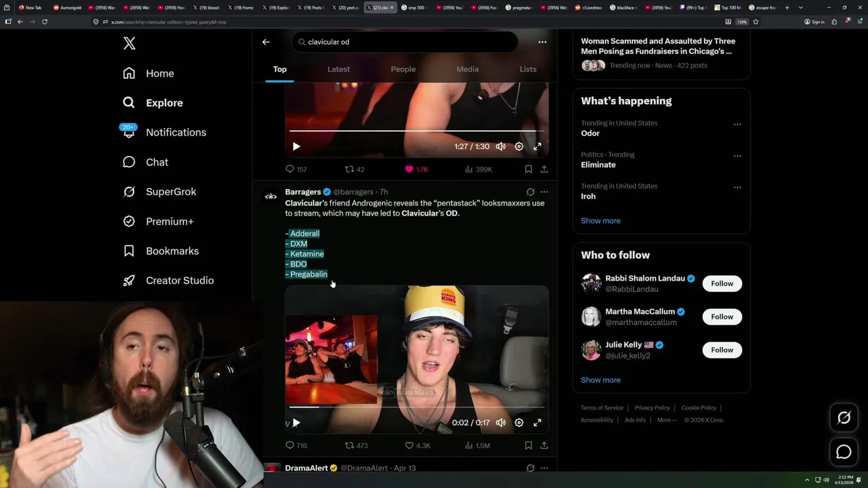Switch to the People tab

click(x=403, y=69)
